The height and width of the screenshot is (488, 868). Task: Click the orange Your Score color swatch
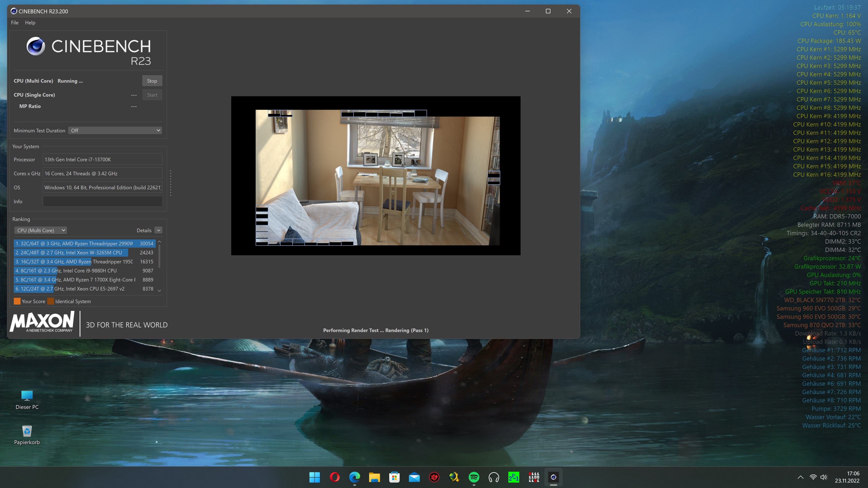click(17, 301)
